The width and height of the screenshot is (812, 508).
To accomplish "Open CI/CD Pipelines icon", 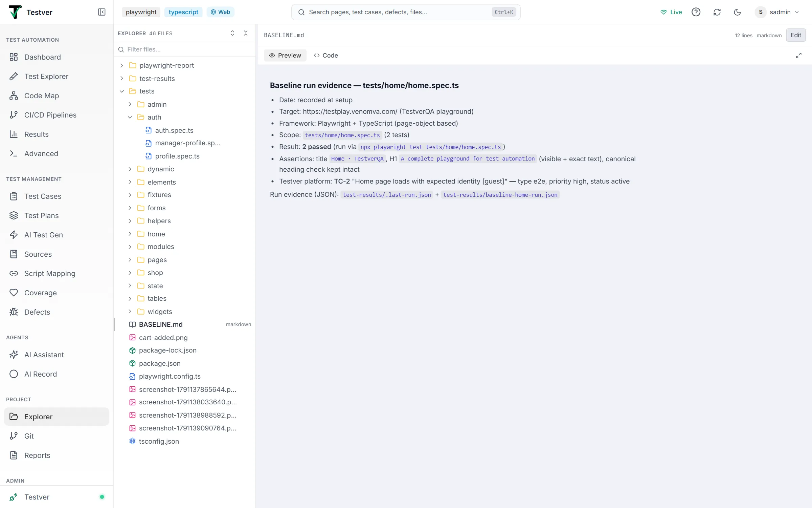I will (14, 115).
